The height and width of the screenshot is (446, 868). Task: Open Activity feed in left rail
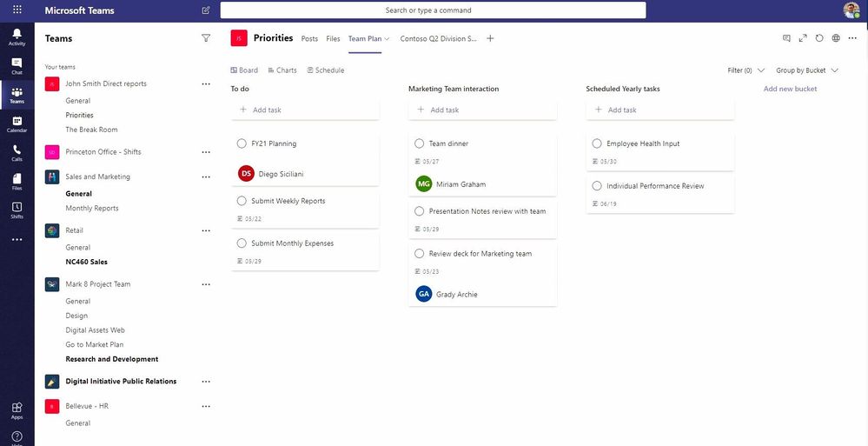pos(17,37)
